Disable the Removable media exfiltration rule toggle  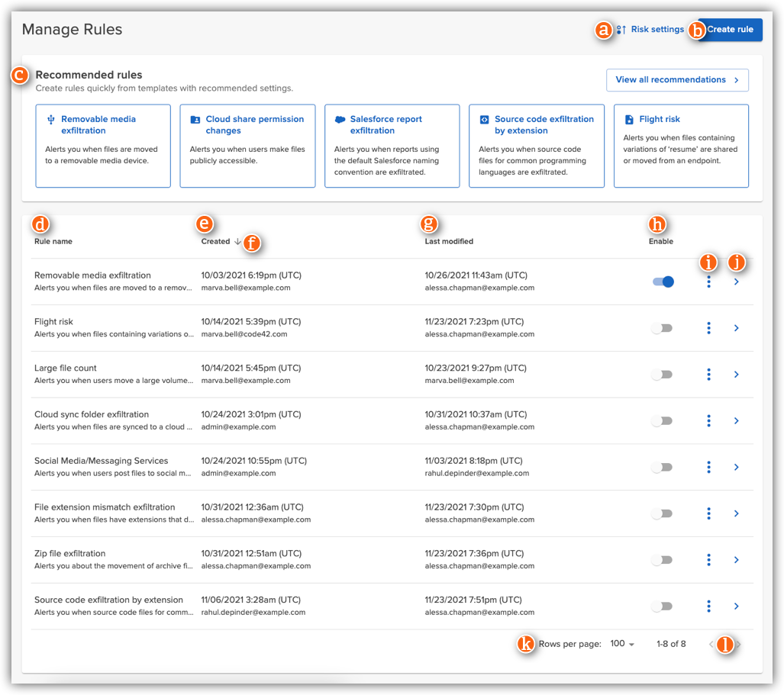click(x=663, y=282)
